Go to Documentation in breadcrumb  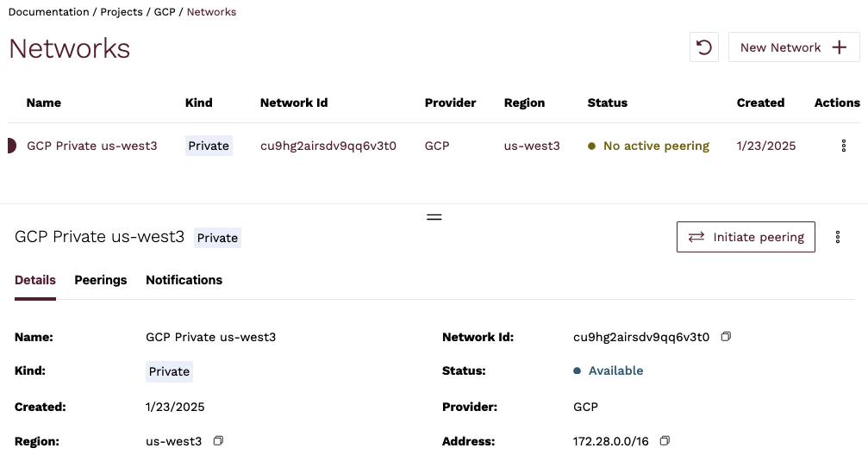pyautogui.click(x=48, y=12)
